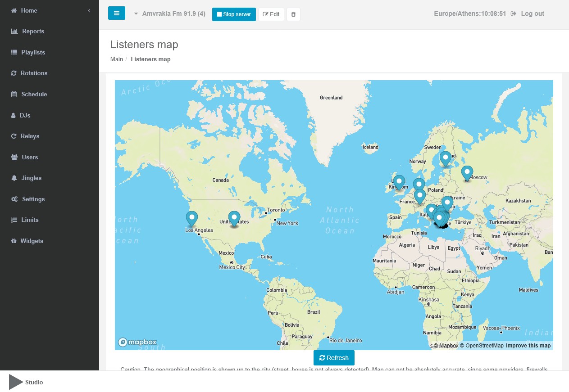This screenshot has width=569, height=392.
Task: Refresh the listeners map
Action: tap(334, 358)
